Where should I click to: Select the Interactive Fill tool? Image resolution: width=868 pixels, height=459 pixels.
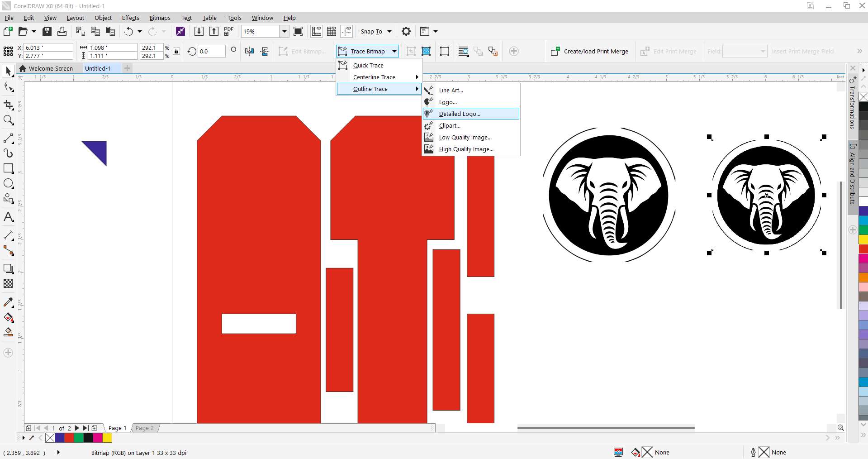click(x=8, y=317)
